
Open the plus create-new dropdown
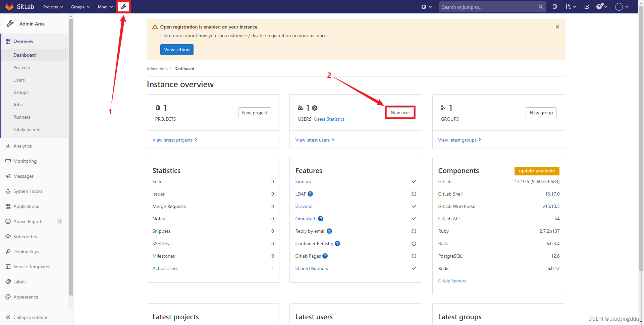tap(426, 7)
